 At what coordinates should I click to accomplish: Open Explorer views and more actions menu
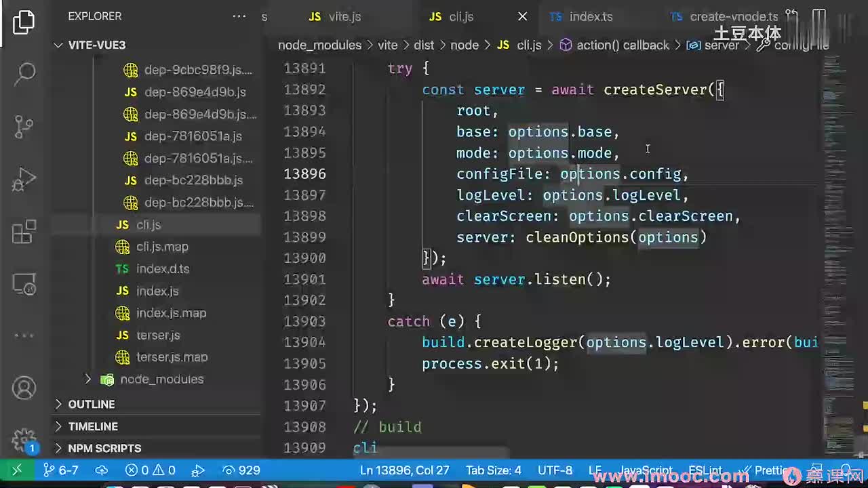pos(239,16)
